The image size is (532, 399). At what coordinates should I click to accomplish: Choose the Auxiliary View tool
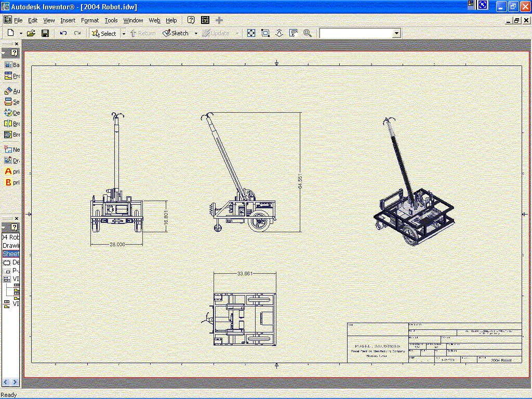[x=11, y=90]
